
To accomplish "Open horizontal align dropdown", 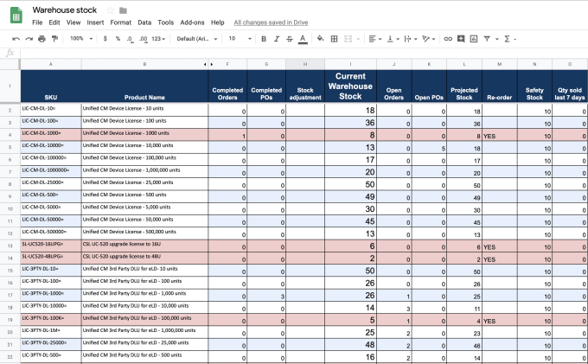I will (x=375, y=39).
